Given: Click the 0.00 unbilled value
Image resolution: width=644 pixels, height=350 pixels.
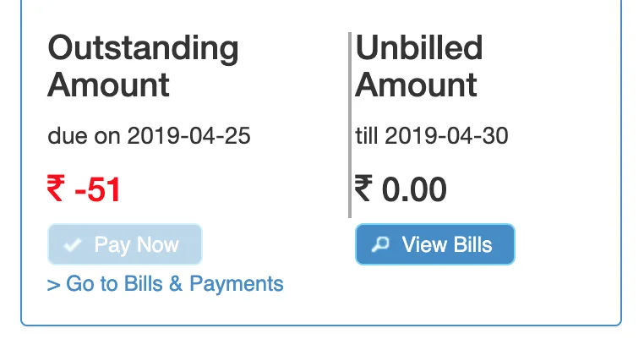Looking at the screenshot, I should tap(413, 189).
